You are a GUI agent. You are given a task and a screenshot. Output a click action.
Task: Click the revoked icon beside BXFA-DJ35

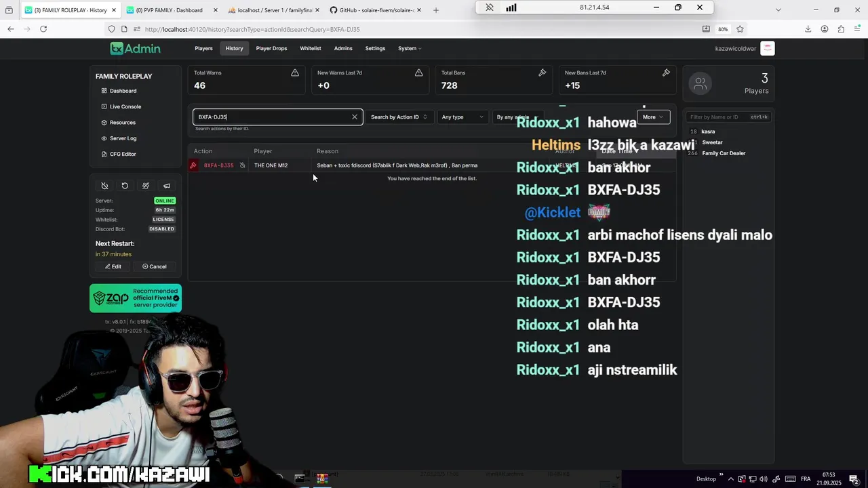point(242,165)
